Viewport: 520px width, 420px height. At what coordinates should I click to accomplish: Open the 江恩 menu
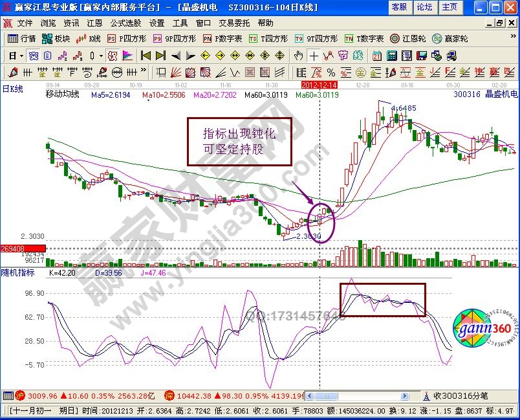coord(94,23)
